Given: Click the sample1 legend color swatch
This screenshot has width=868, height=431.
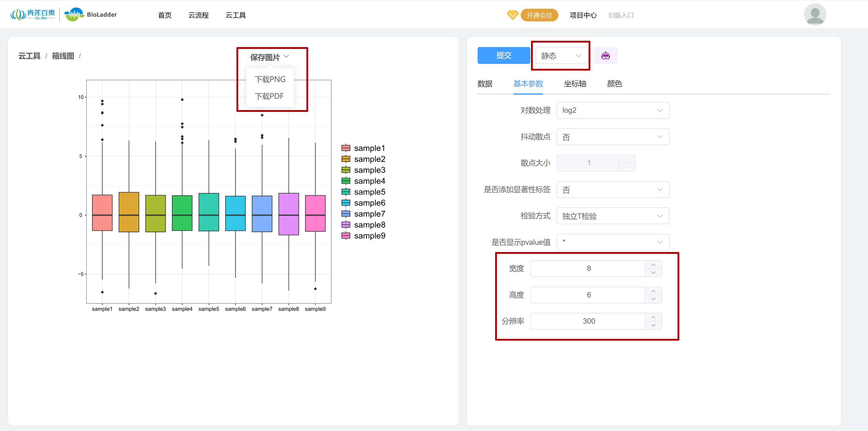Looking at the screenshot, I should point(346,148).
